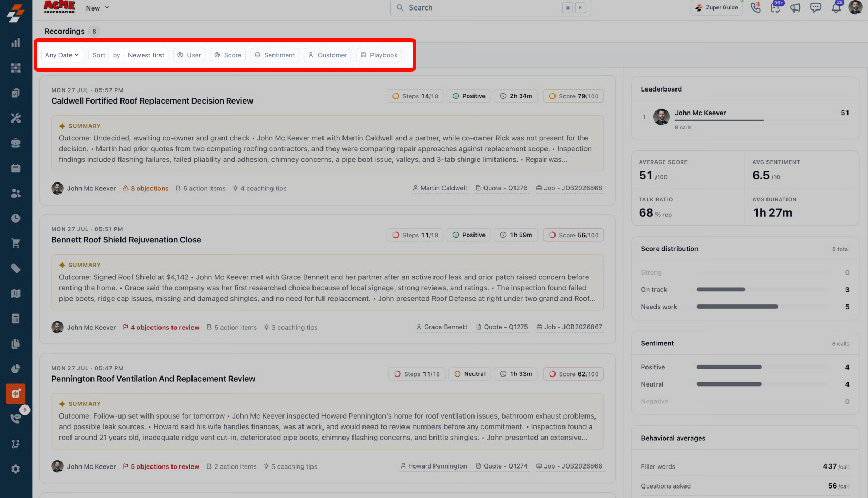Open the calendar sidebar icon
The image size is (868, 498).
click(16, 168)
